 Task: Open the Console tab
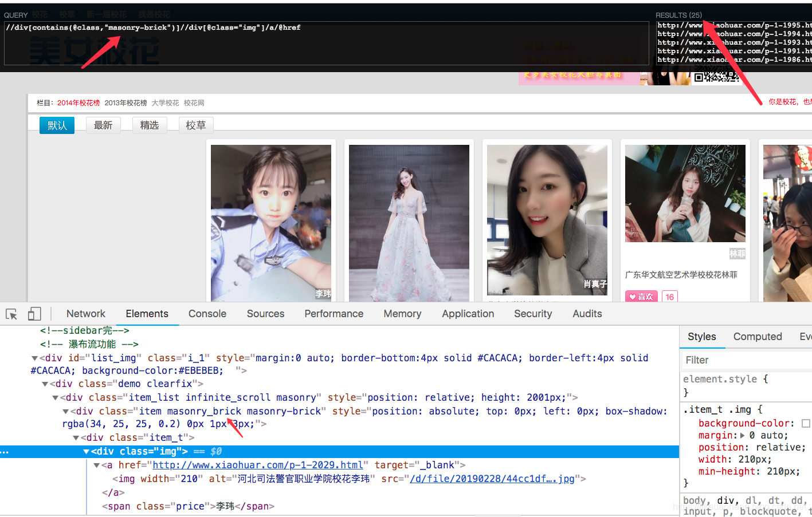[207, 314]
